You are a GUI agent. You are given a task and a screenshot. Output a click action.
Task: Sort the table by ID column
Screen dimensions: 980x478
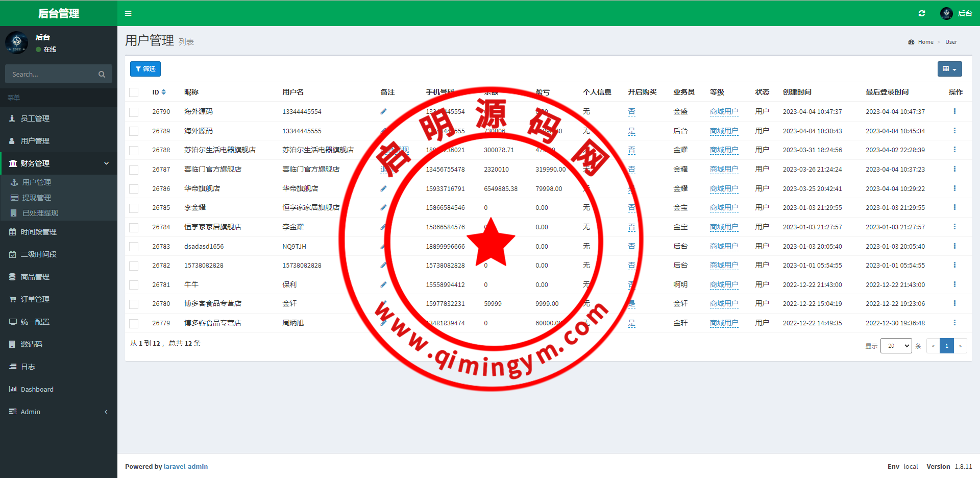click(163, 92)
